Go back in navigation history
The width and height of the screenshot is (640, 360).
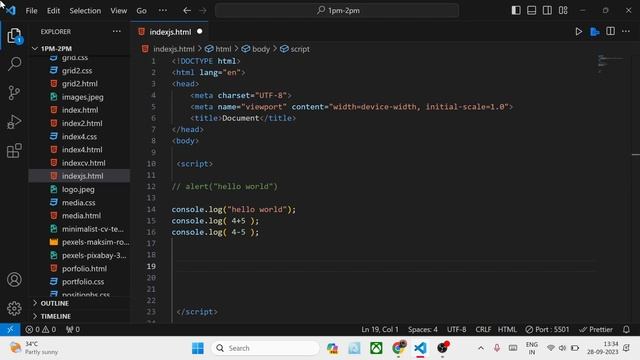point(187,11)
